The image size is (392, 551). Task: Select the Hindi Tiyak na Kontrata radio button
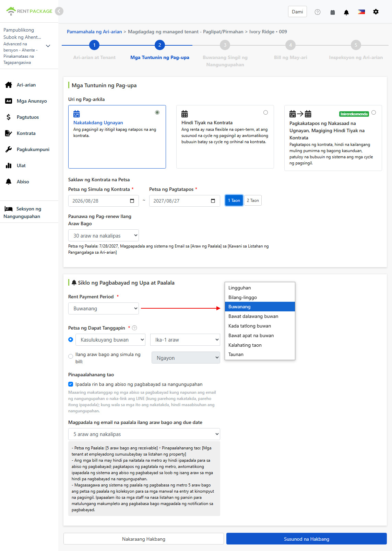(x=265, y=113)
